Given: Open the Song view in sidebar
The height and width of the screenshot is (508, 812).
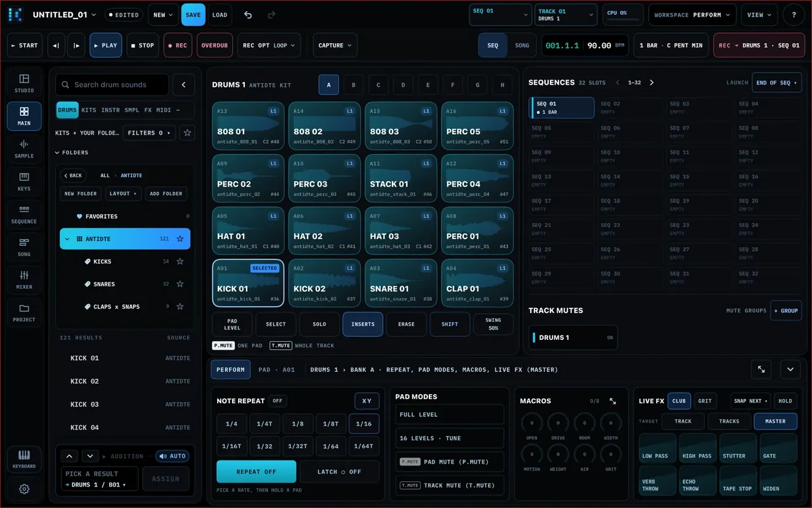Looking at the screenshot, I should (24, 246).
